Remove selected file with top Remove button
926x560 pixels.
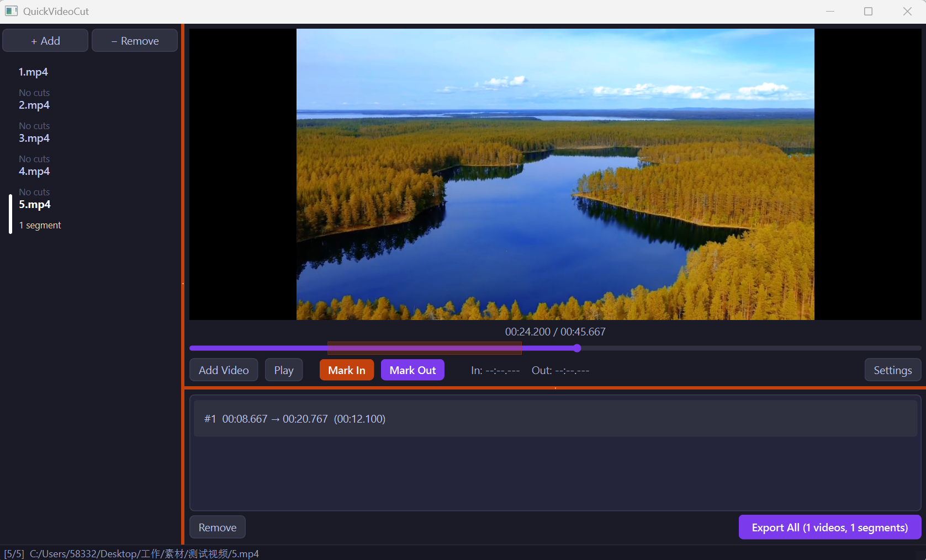coord(135,41)
